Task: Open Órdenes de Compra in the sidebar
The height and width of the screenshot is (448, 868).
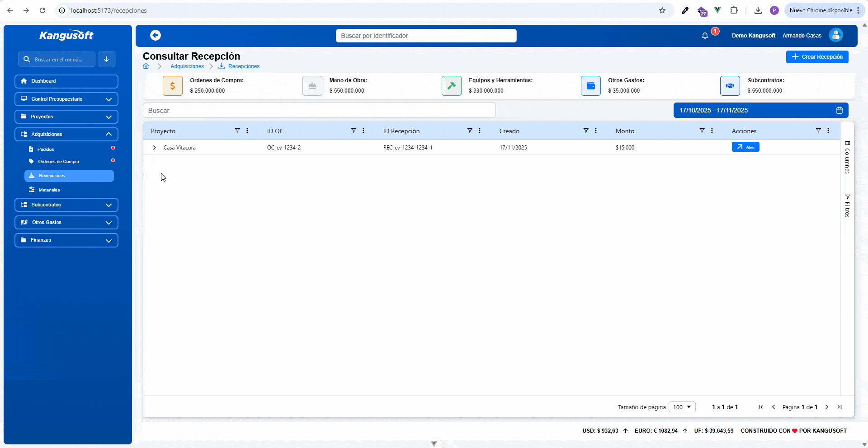Action: coord(59,161)
